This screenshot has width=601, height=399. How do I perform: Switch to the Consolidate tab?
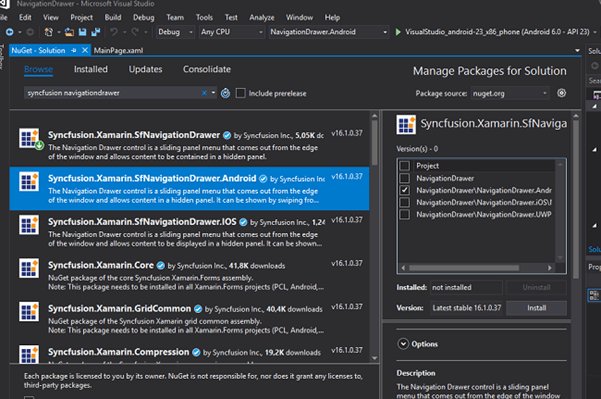(207, 69)
